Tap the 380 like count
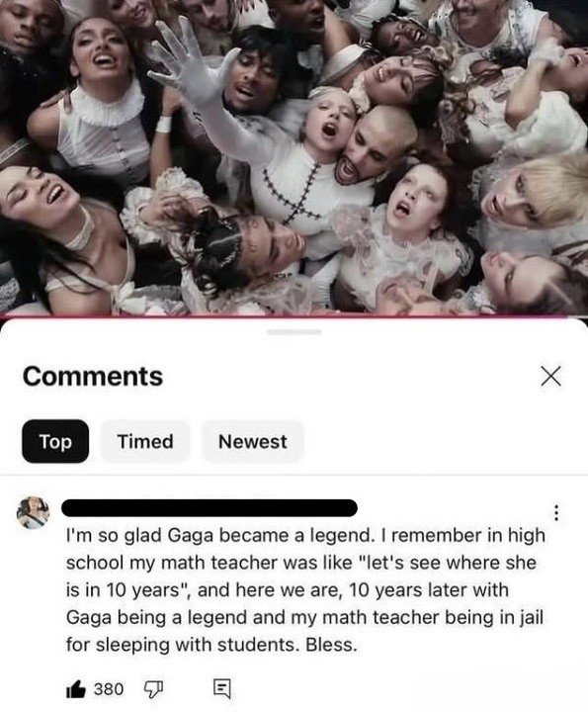The image size is (588, 712). point(109,689)
